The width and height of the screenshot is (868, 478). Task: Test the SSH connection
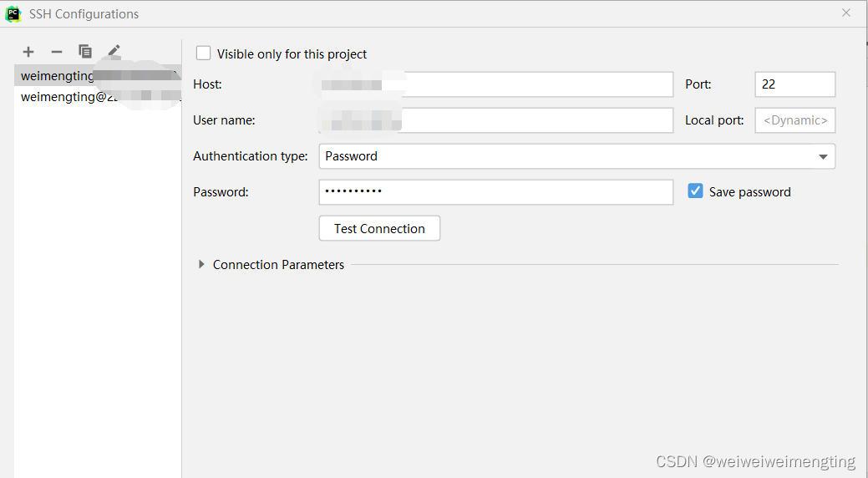(x=380, y=228)
